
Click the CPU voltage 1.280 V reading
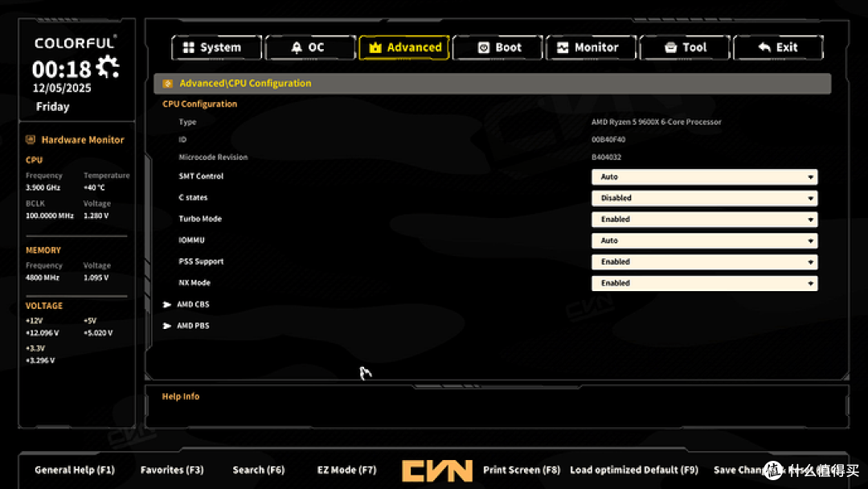coord(96,216)
